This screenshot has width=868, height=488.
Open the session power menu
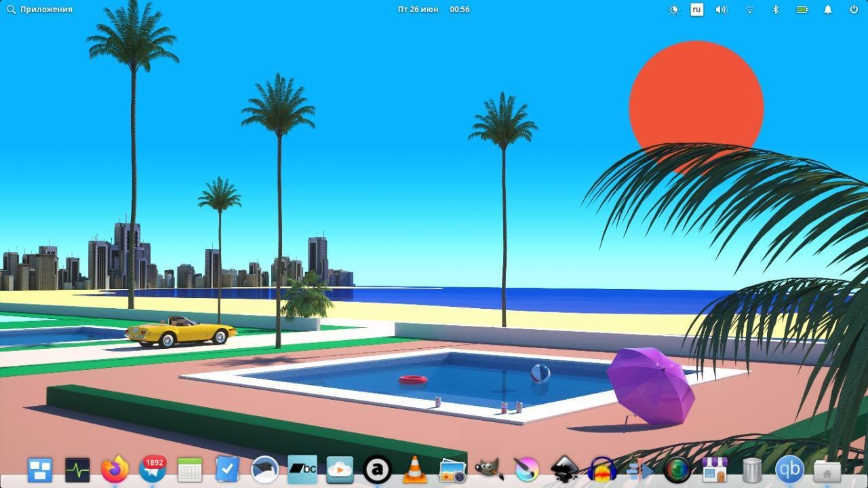(854, 10)
